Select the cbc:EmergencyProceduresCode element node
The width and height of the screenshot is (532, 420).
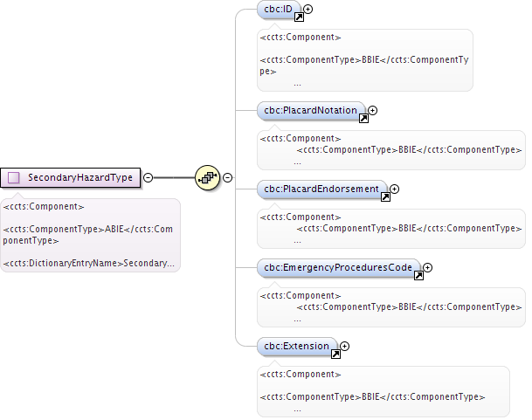tap(339, 268)
